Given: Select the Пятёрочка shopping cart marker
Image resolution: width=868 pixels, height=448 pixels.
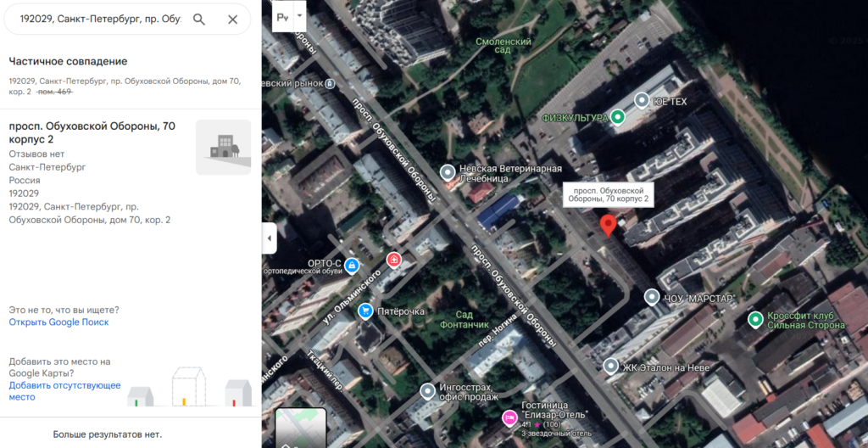Looking at the screenshot, I should pyautogui.click(x=365, y=311).
